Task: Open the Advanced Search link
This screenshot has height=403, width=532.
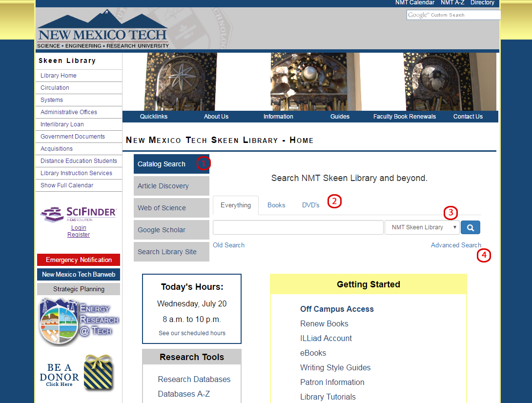Action: pyautogui.click(x=456, y=245)
